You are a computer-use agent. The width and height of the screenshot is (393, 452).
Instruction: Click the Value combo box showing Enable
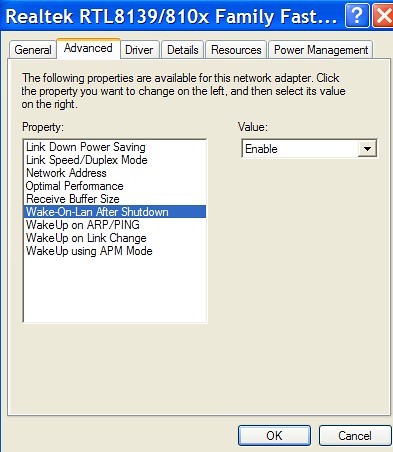[x=309, y=149]
